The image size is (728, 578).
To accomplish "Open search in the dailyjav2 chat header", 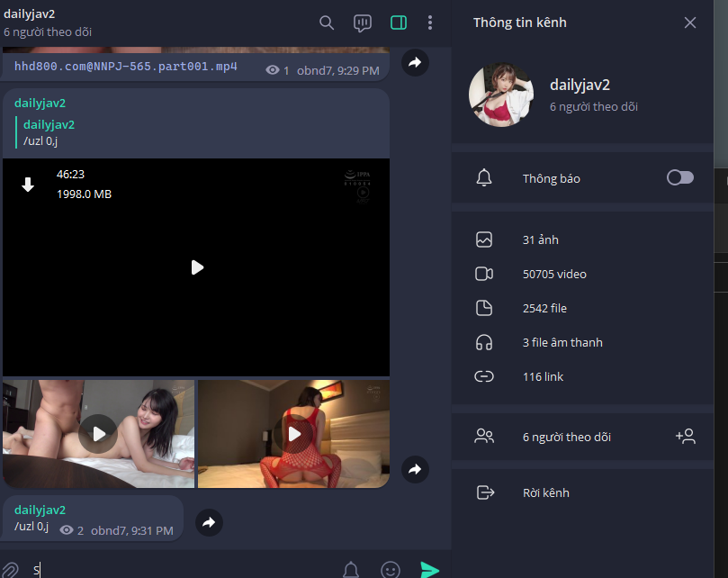I will tap(327, 23).
